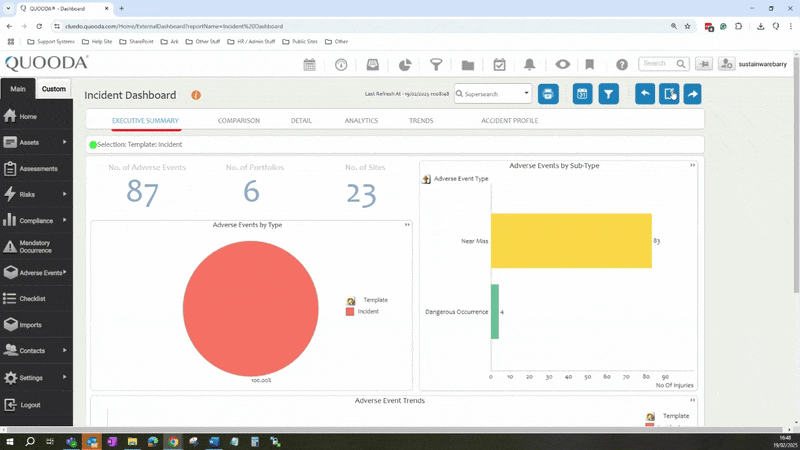Click the red Incident legend swatch

[x=349, y=312]
